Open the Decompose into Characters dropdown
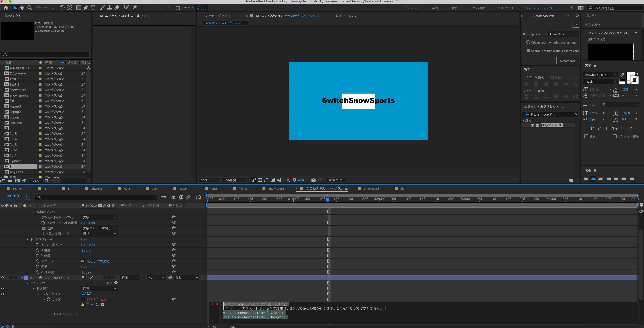 563,34
